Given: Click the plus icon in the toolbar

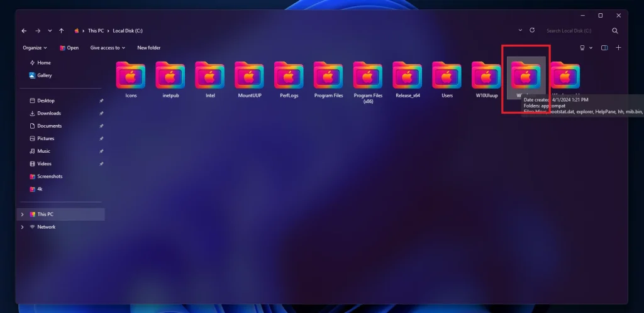Looking at the screenshot, I should point(619,48).
